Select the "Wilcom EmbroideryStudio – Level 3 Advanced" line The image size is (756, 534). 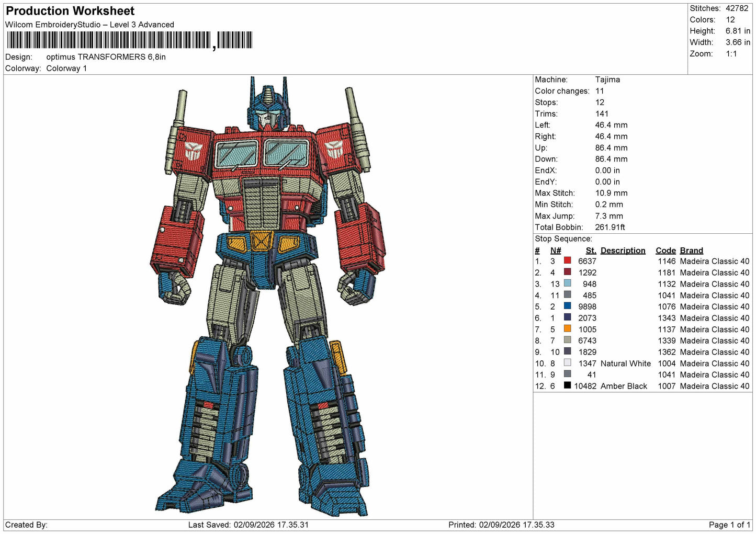click(89, 25)
